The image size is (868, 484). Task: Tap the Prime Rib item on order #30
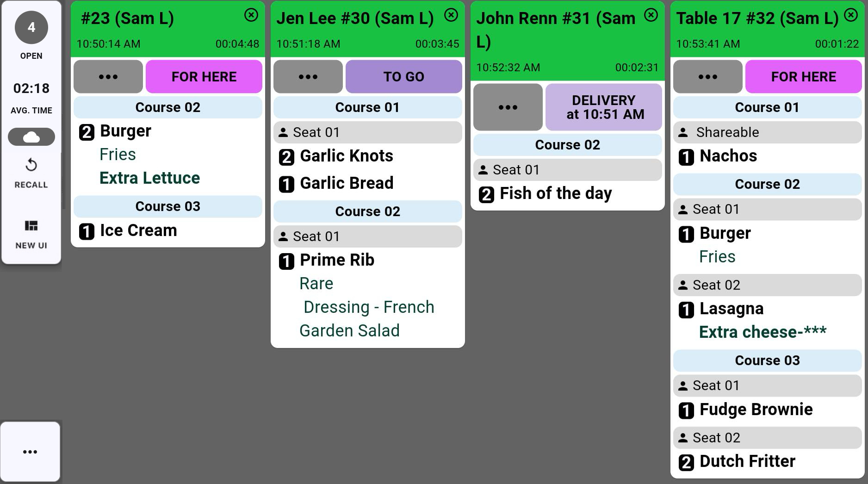(x=337, y=260)
